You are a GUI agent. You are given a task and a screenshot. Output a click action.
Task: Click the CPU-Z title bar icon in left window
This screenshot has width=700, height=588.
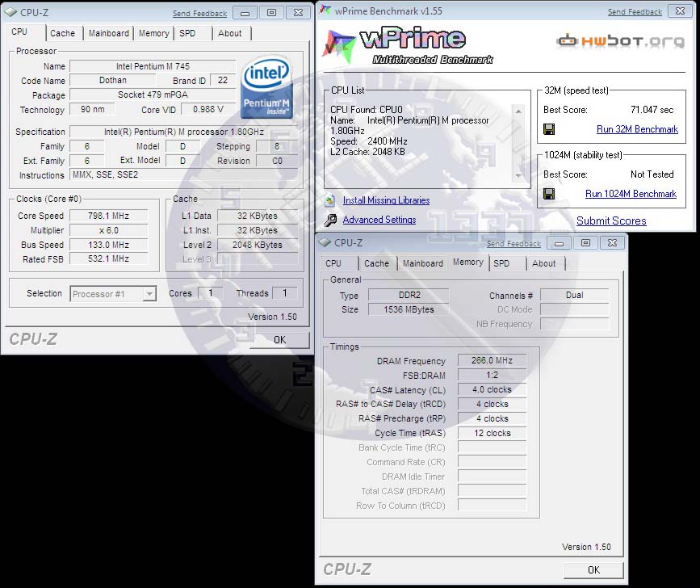point(10,12)
